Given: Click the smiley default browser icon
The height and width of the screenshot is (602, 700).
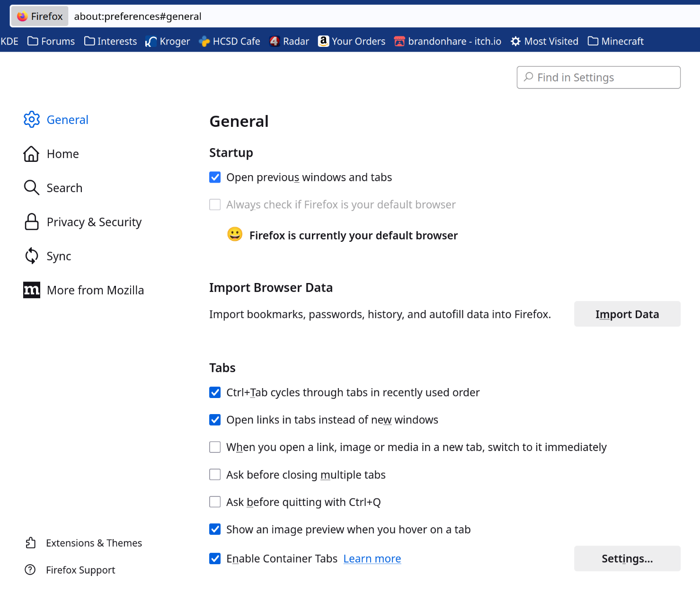Looking at the screenshot, I should click(235, 234).
